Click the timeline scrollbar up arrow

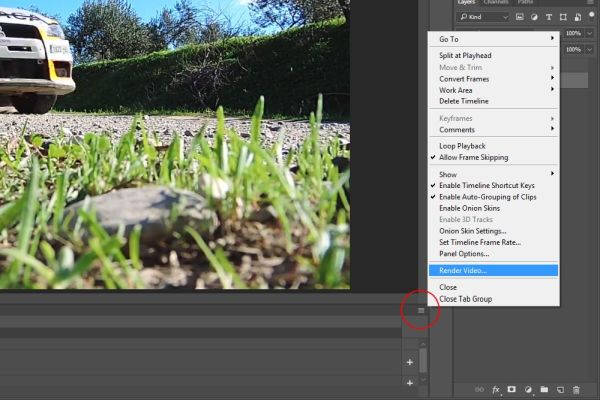click(423, 344)
